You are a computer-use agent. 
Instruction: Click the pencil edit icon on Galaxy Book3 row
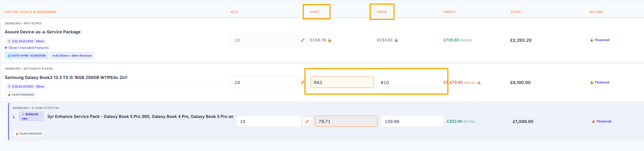click(302, 82)
